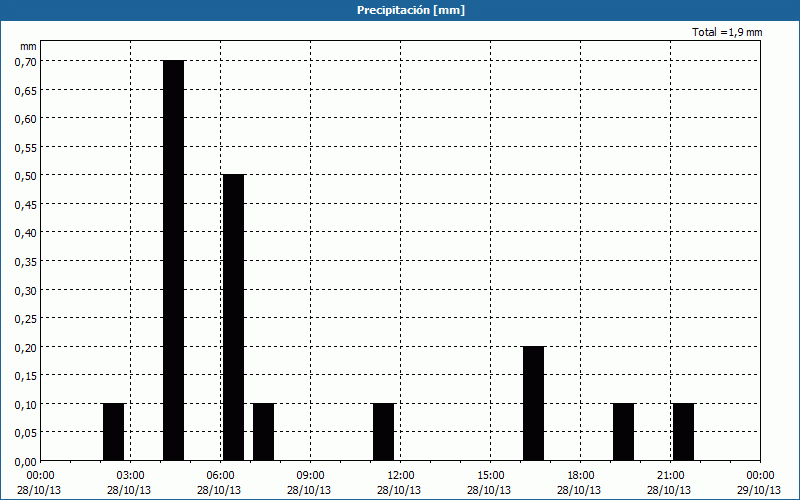Screen dimensions: 800x500
Task: Click the 0,10 mm bar after 18:00
Action: pyautogui.click(x=623, y=432)
